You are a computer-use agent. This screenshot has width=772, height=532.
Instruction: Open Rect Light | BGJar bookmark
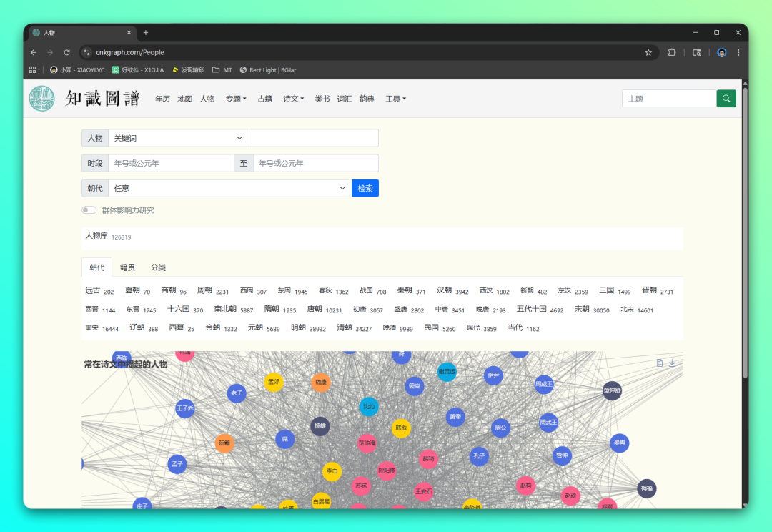point(268,70)
